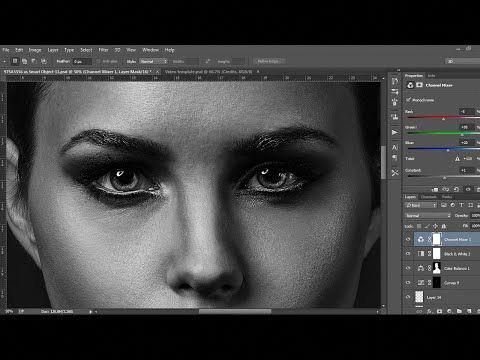Choose Add to Selection mode icon

click(x=25, y=61)
